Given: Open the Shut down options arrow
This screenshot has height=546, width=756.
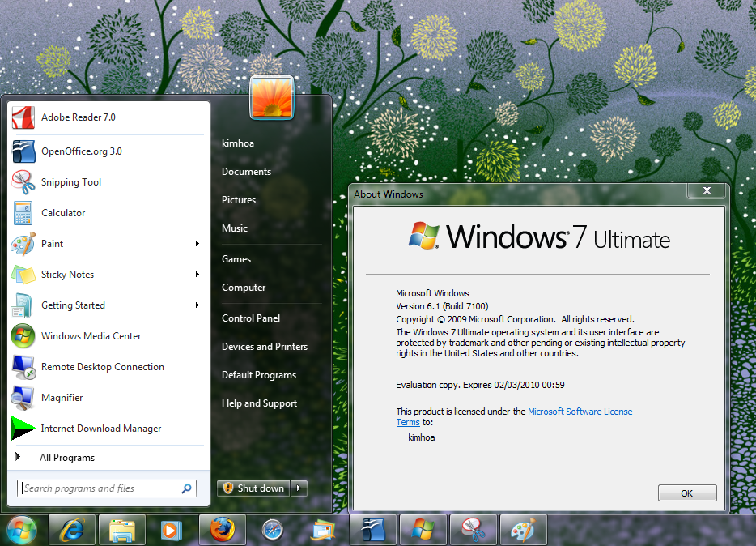Looking at the screenshot, I should click(299, 488).
